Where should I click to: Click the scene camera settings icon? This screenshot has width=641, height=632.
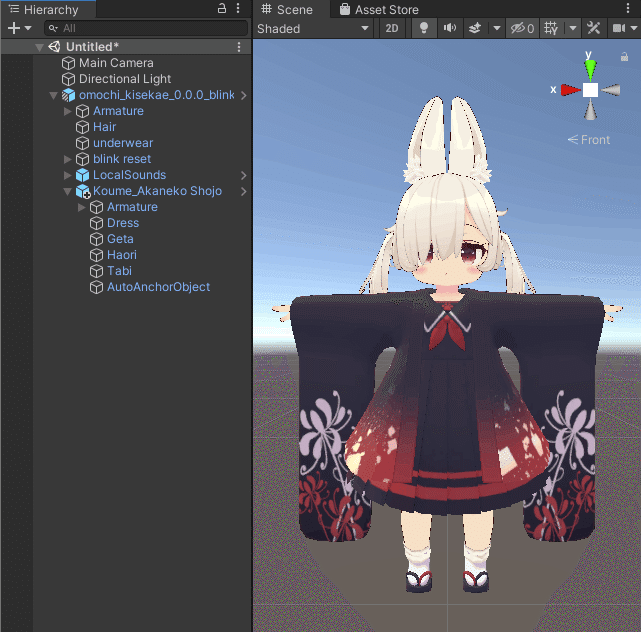619,28
